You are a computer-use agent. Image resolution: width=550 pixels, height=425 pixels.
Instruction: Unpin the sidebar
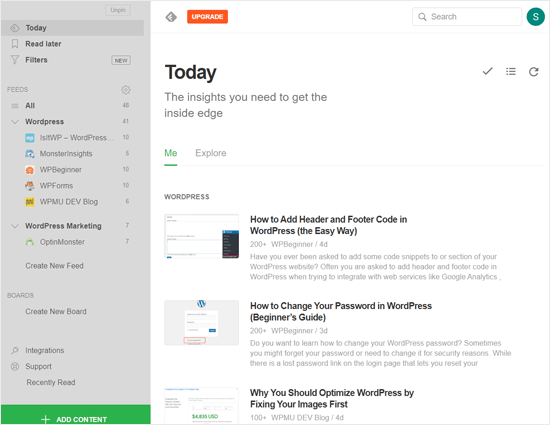[x=118, y=10]
